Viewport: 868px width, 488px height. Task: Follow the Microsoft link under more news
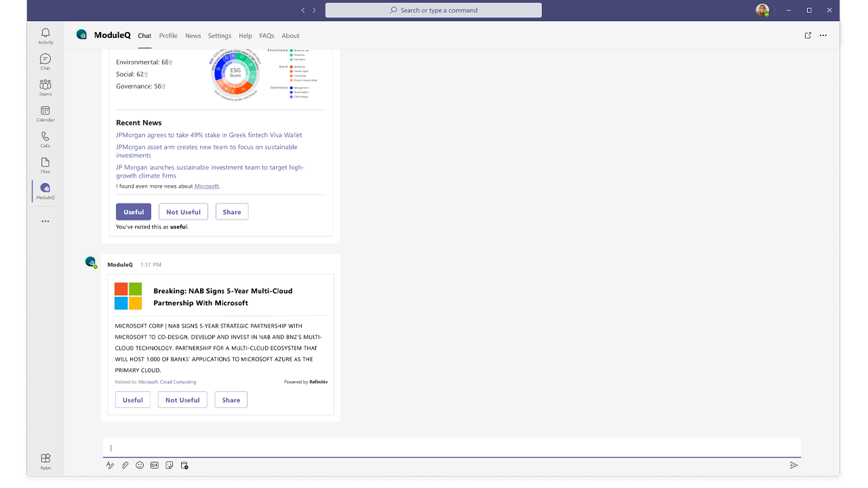[x=207, y=186]
